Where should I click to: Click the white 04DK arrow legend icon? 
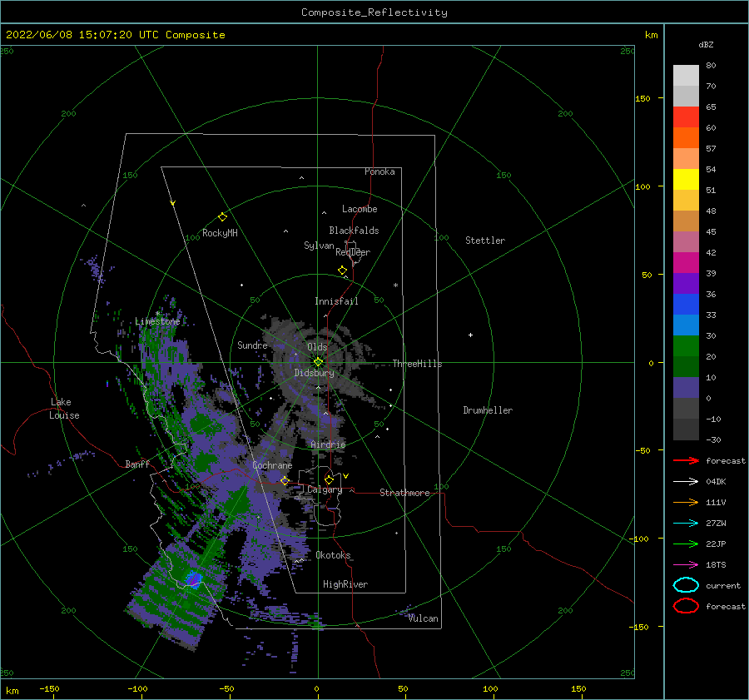click(686, 482)
